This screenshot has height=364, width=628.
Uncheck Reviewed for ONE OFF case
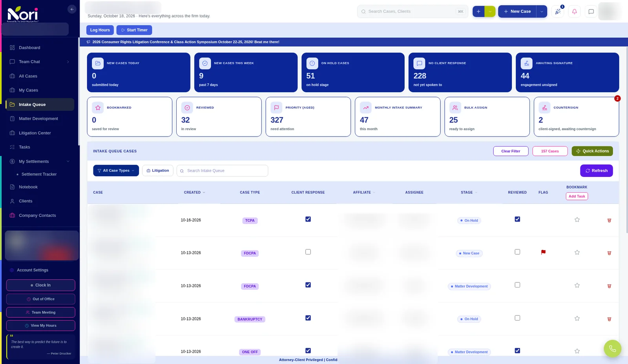point(517,351)
